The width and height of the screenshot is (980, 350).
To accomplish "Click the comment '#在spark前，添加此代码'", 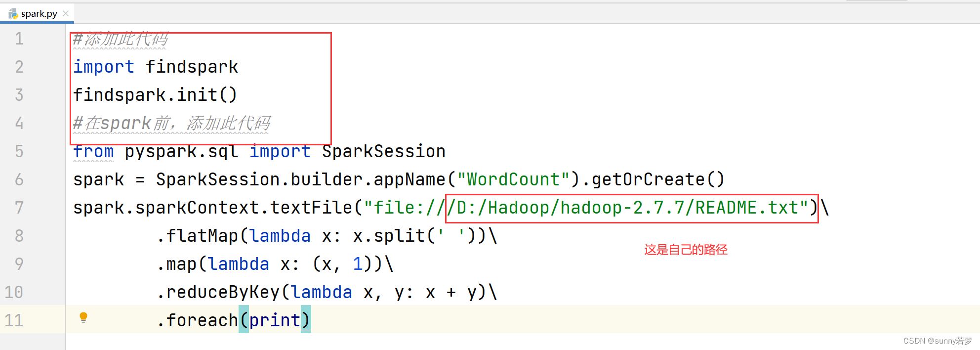I will pos(171,123).
